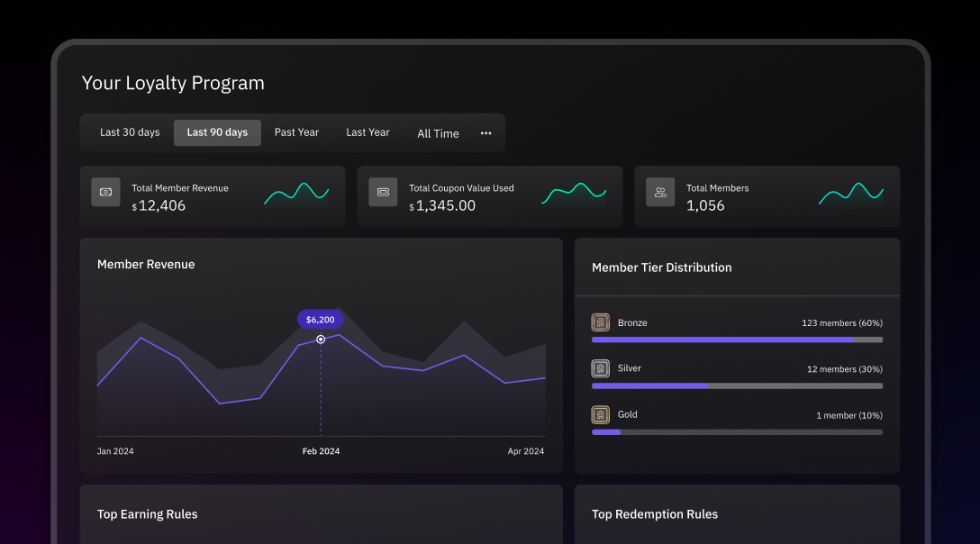Click the $1,345.00 coupon value
Screen dimensions: 980x544
[442, 205]
